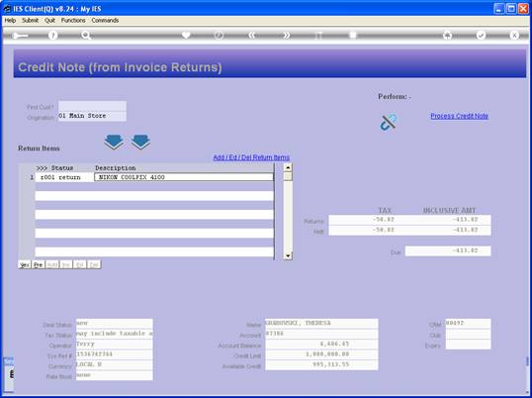Select the NIKON COOLPIX 4100 description field
This screenshot has height=398, width=532.
click(x=184, y=177)
